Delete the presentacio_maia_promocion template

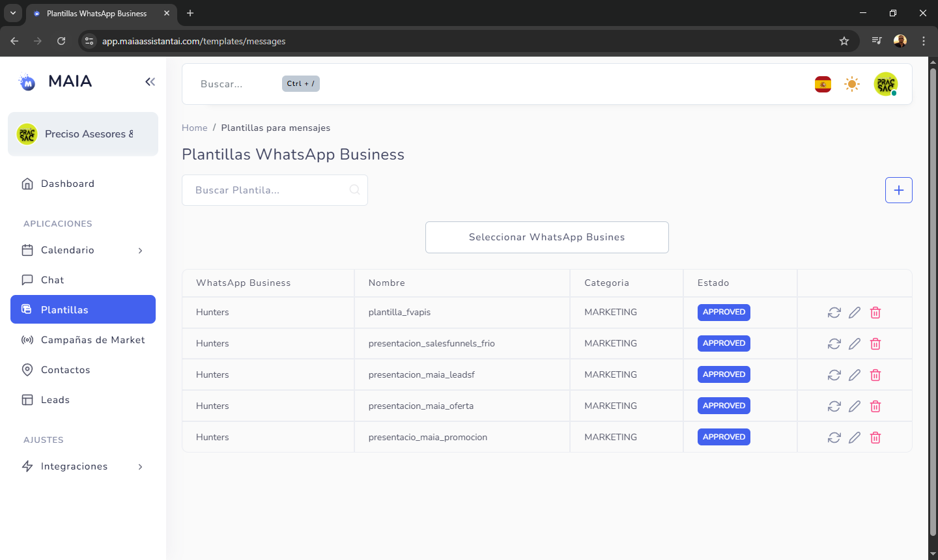click(875, 438)
